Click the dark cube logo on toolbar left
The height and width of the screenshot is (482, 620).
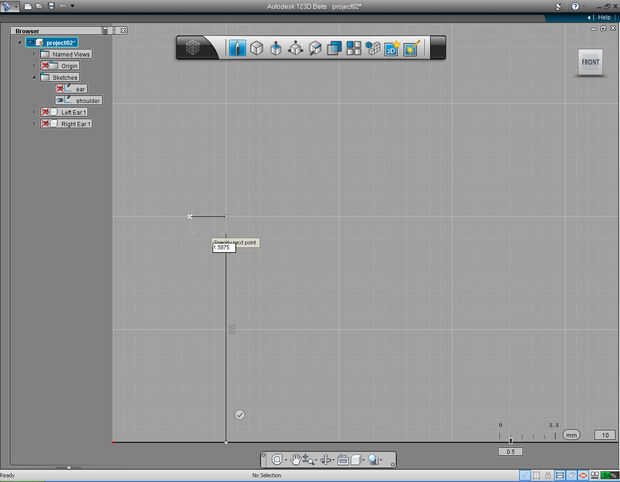(x=193, y=48)
